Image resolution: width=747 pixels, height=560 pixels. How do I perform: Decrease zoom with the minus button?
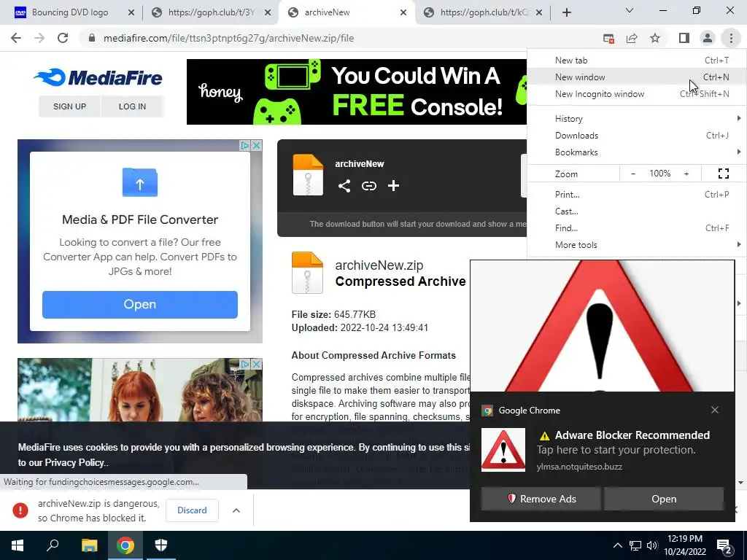(x=633, y=174)
